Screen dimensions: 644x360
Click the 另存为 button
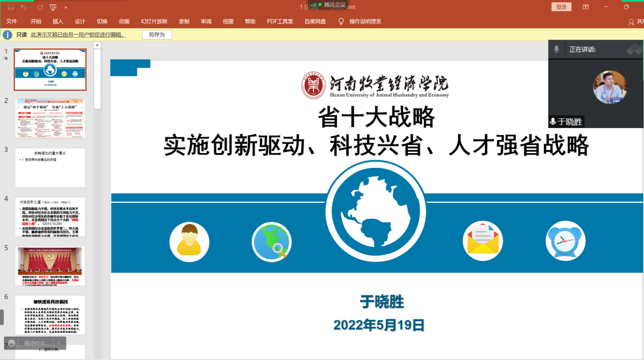point(157,35)
